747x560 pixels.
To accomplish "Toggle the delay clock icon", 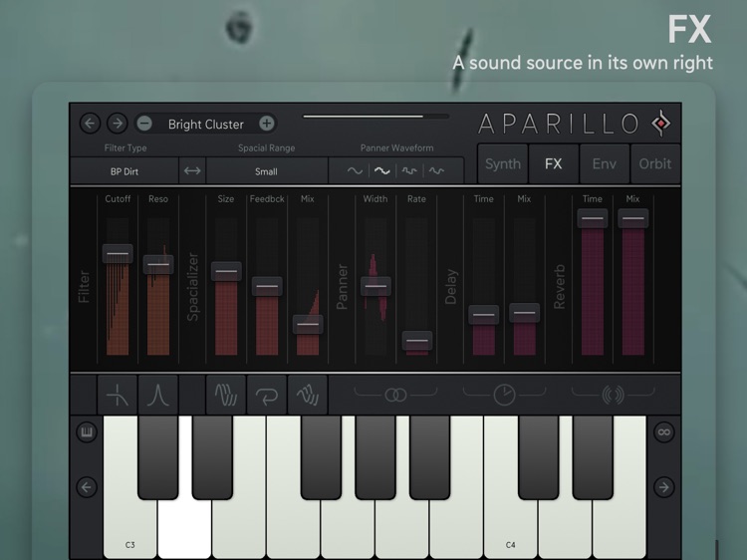I will pos(504,395).
